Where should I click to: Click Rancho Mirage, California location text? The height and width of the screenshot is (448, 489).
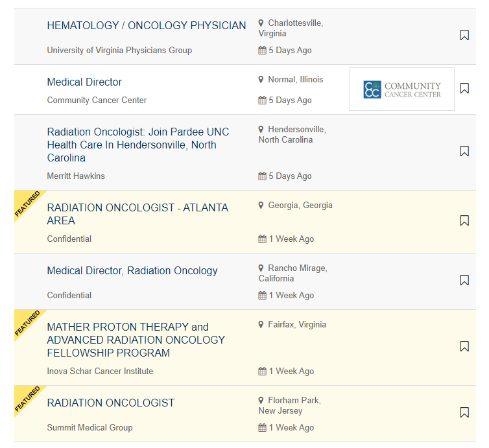point(293,274)
